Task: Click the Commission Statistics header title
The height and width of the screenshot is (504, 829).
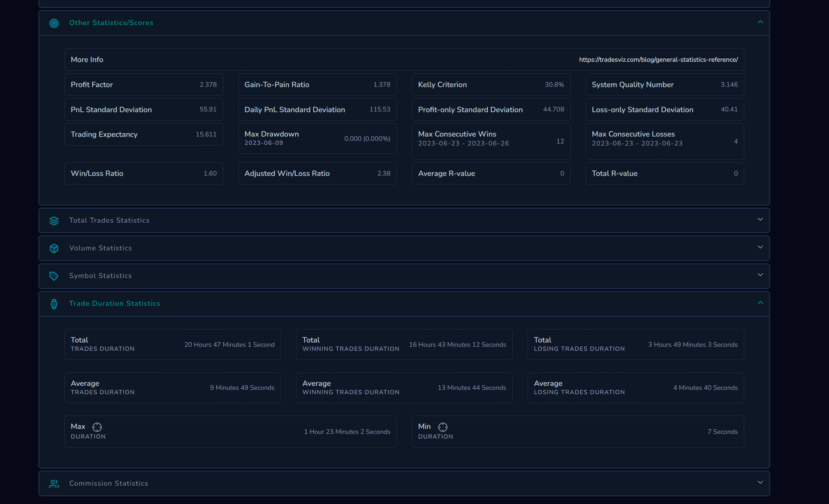Action: [109, 484]
